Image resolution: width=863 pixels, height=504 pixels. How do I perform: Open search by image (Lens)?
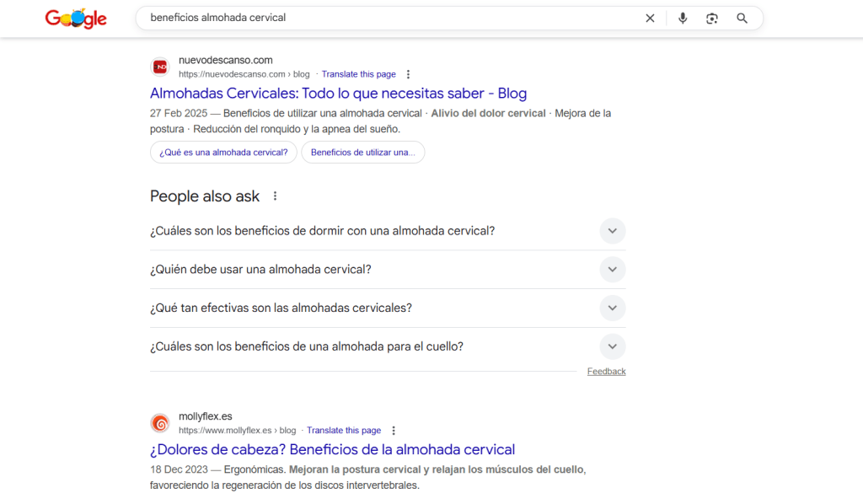(x=712, y=19)
